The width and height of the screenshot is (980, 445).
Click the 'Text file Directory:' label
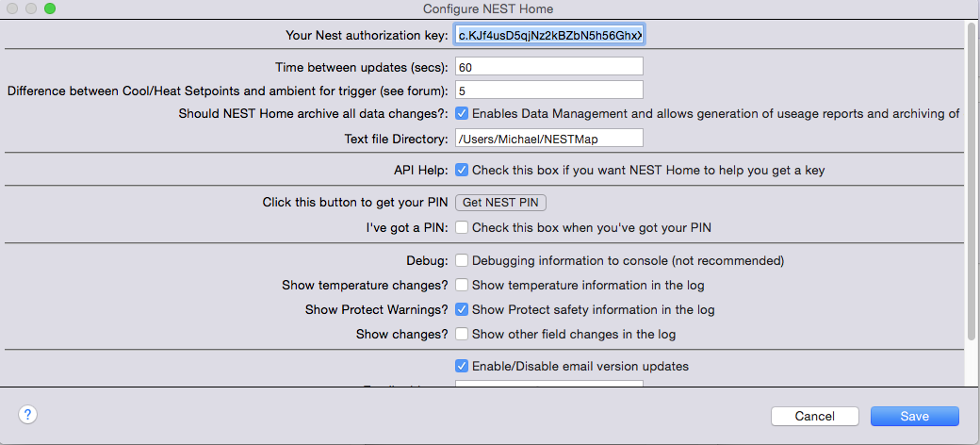pyautogui.click(x=397, y=139)
